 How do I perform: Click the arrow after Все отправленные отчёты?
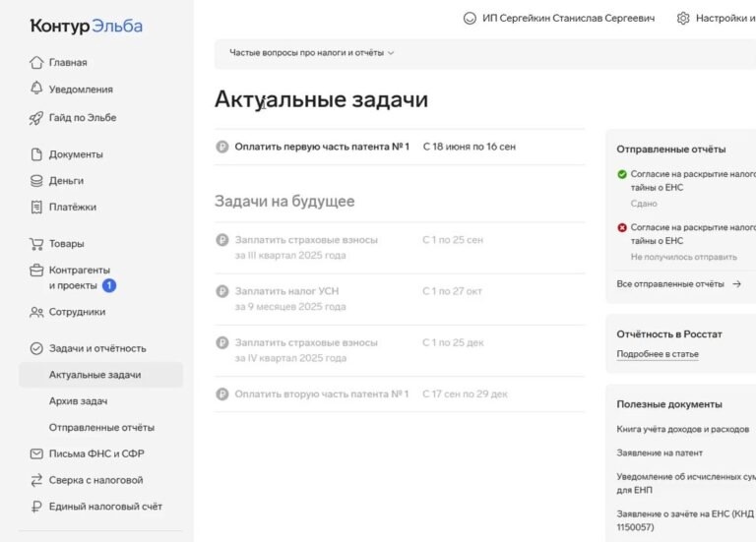click(736, 284)
